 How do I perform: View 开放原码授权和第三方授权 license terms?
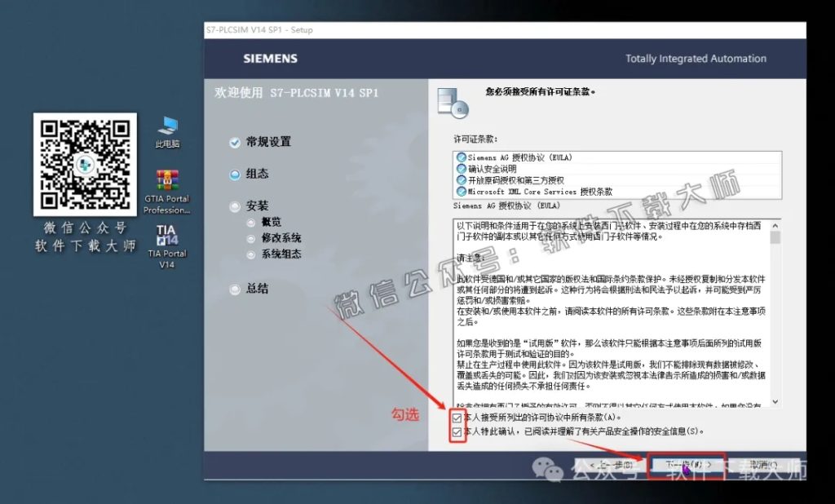(514, 179)
